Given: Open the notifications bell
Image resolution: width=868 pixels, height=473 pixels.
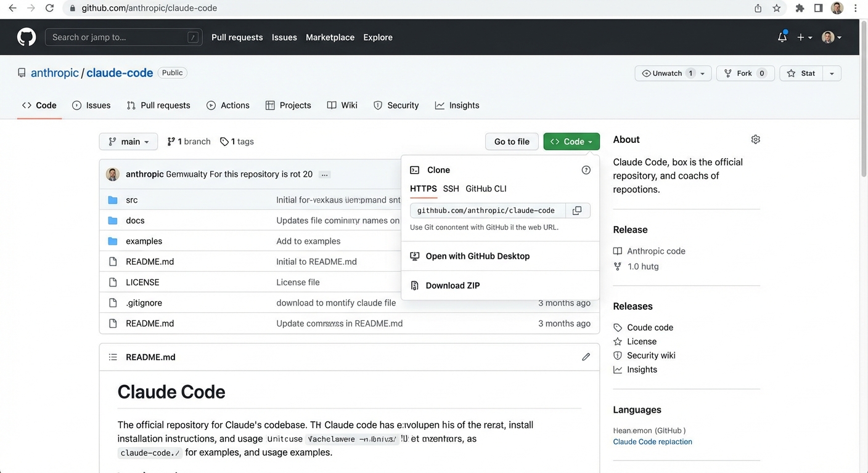Looking at the screenshot, I should pyautogui.click(x=782, y=37).
